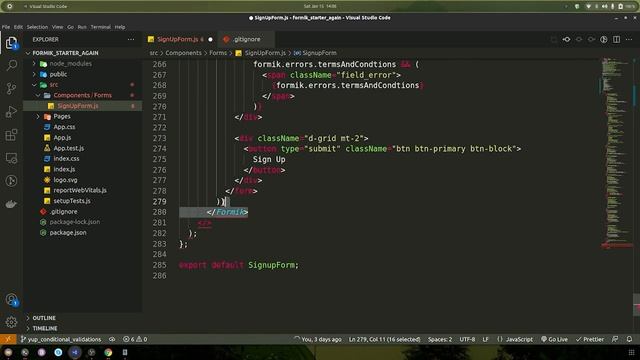Switch to the SignUpForm.js tab
Viewport: 640px width, 360px height.
180,40
